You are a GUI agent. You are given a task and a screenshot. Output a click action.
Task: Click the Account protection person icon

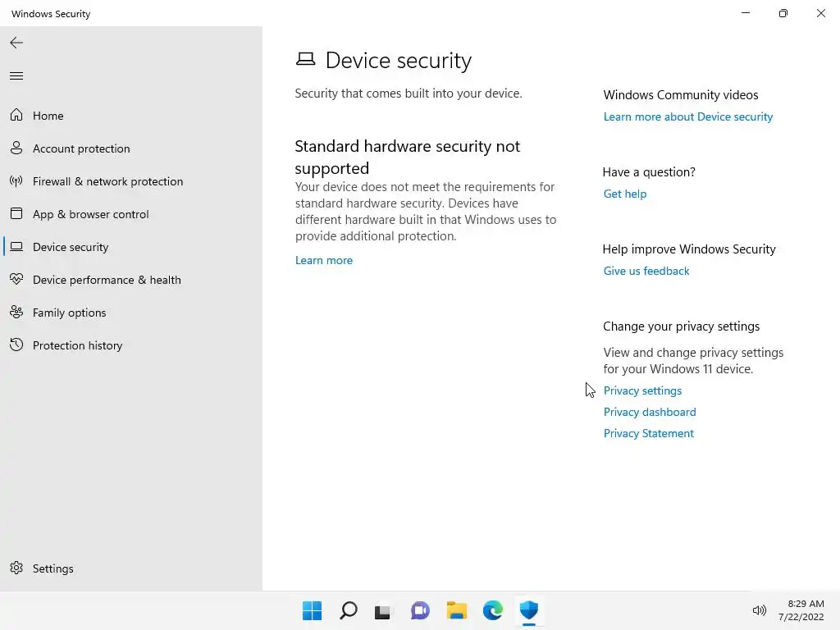tap(16, 148)
